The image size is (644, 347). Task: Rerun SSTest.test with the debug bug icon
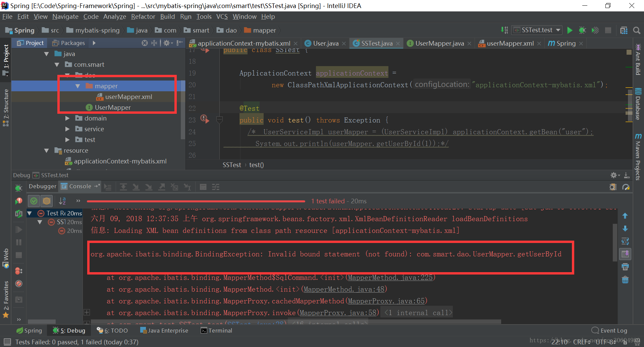pyautogui.click(x=19, y=188)
